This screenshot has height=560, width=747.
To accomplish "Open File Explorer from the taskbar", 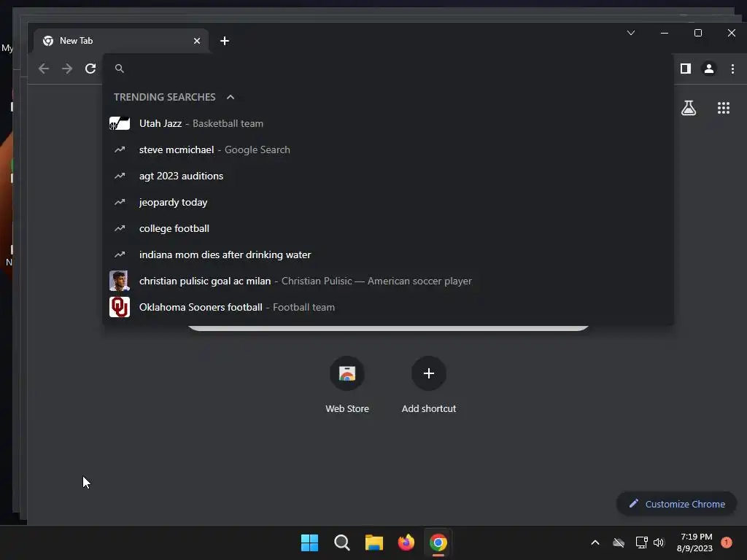I will 374,542.
